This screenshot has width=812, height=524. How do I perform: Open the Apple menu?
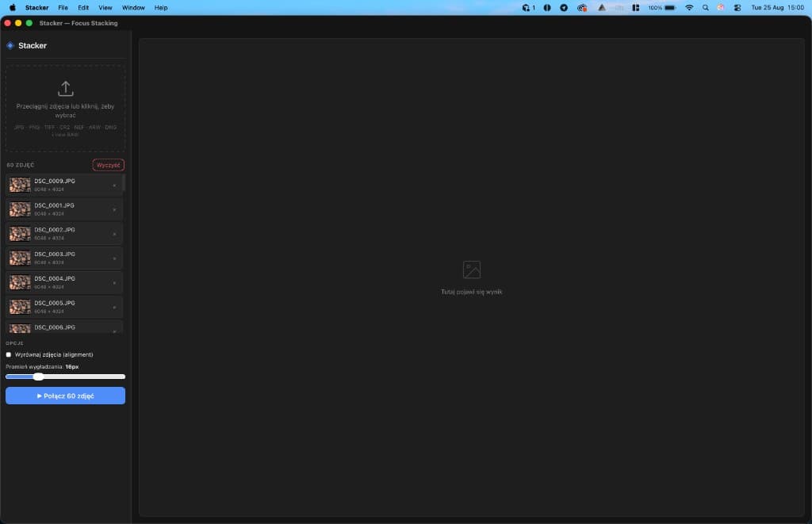tap(13, 8)
